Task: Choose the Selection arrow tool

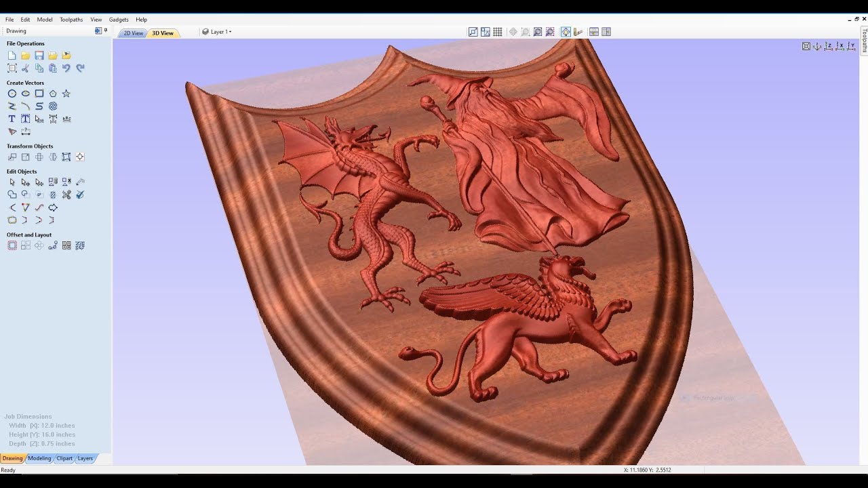Action: (12, 182)
